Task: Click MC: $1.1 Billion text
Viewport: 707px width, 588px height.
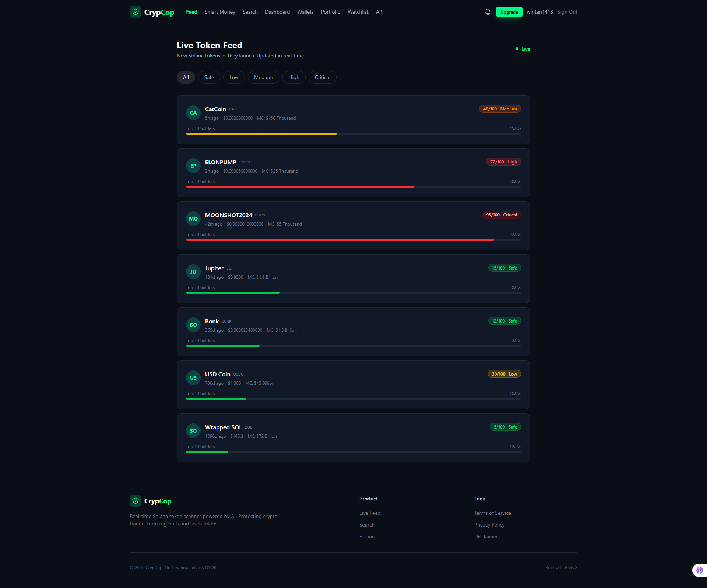Action: click(263, 277)
